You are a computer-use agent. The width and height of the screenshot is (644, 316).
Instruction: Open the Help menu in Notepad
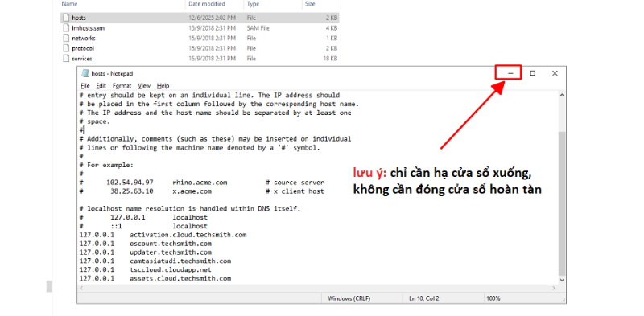click(163, 86)
